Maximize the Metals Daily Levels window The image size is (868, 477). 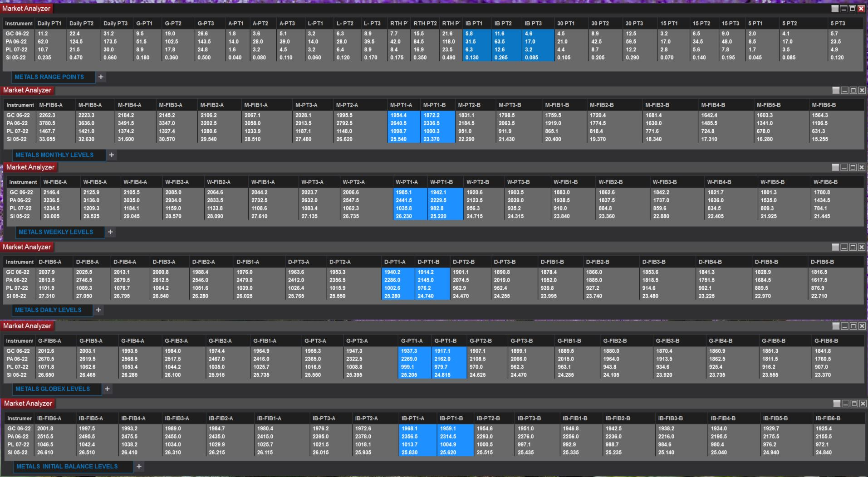pyautogui.click(x=853, y=247)
